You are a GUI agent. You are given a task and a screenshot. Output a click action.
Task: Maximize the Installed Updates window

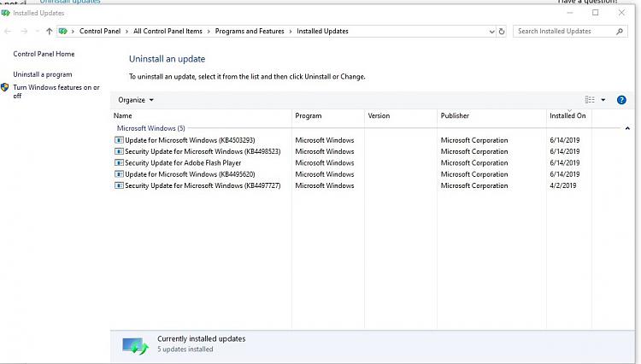point(595,13)
